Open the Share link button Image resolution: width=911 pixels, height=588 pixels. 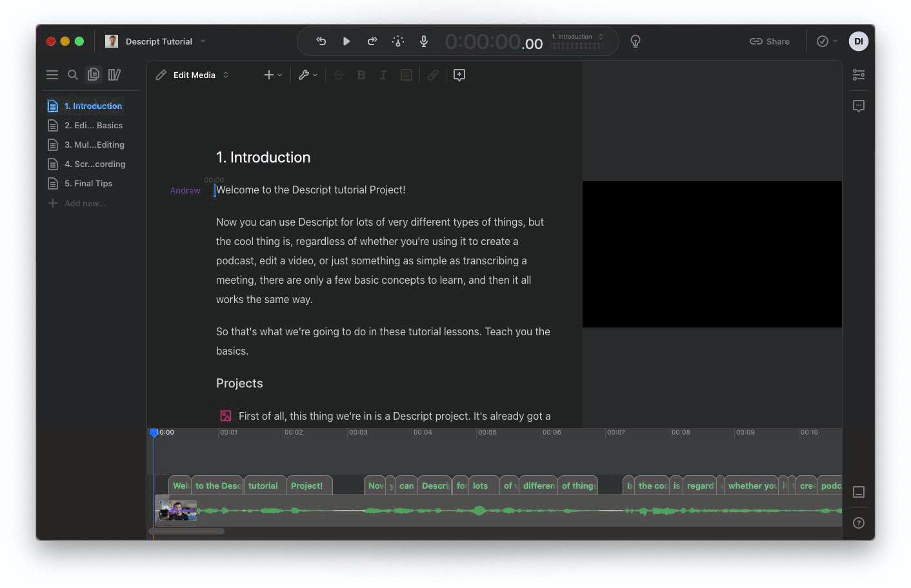point(770,41)
